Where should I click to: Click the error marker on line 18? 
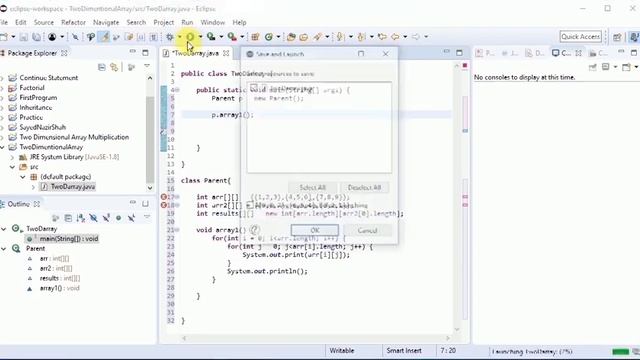point(164,205)
